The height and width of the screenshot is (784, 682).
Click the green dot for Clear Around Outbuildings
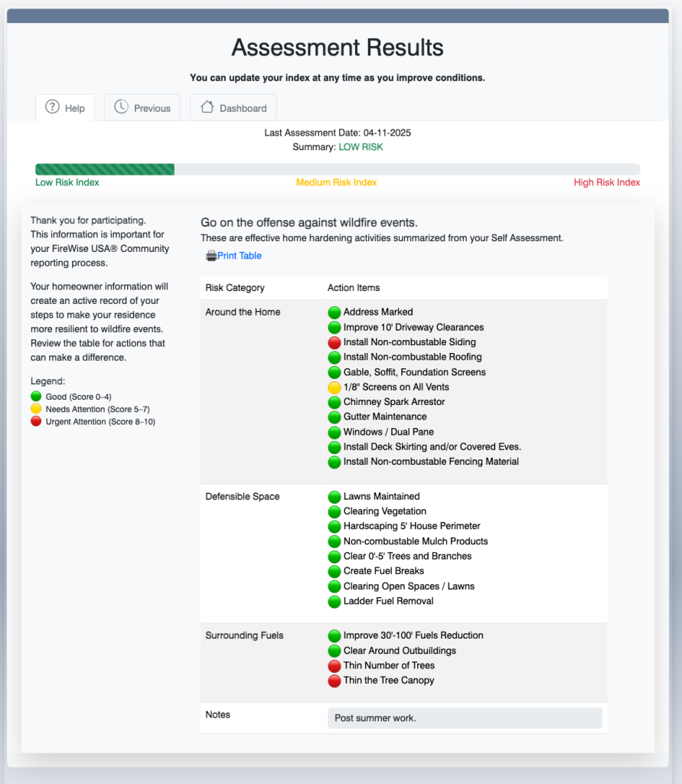(334, 651)
